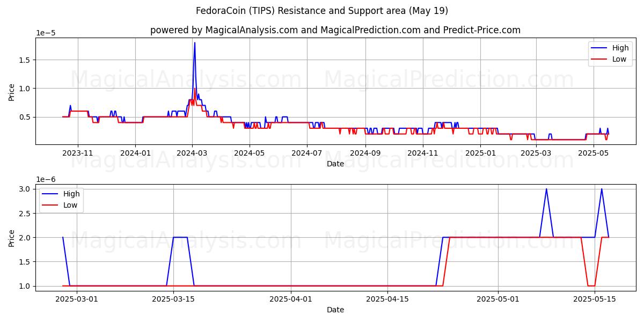Click the March 2024 High price spike peak
644x322 pixels.
tap(194, 43)
